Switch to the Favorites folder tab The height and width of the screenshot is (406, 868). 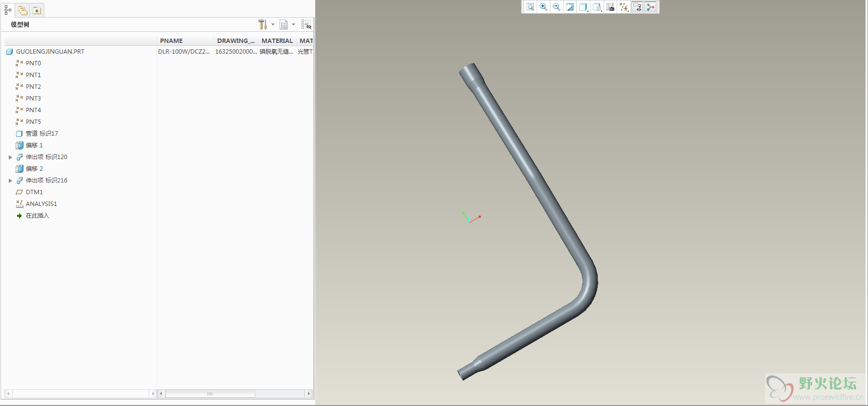coord(37,10)
